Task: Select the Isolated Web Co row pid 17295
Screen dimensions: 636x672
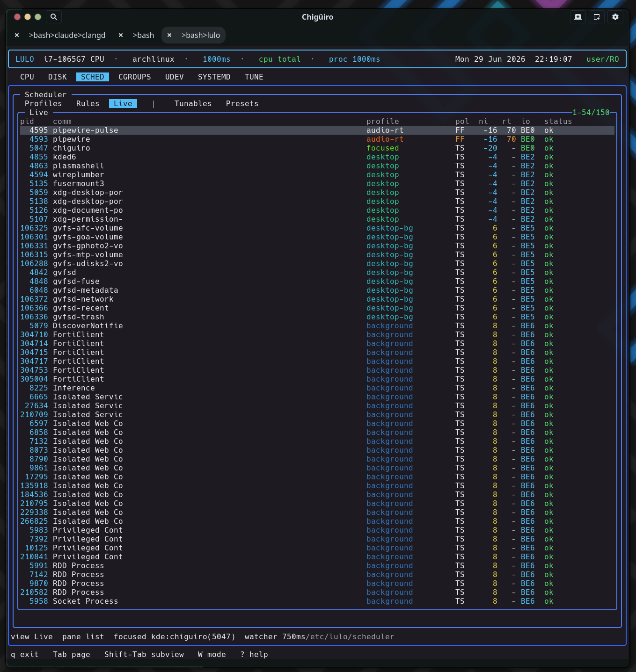Action: click(x=317, y=477)
